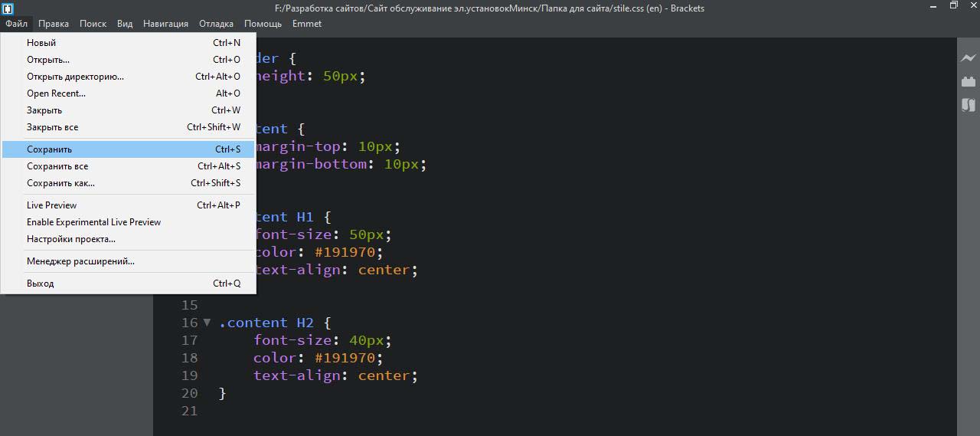The width and height of the screenshot is (980, 436).
Task: Place cursor on line number 21
Action: click(x=189, y=411)
